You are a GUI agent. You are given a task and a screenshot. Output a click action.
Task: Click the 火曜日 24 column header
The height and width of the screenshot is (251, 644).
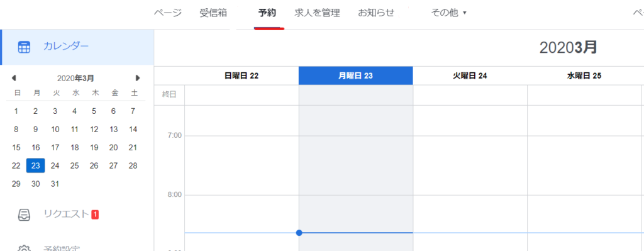[x=470, y=75]
